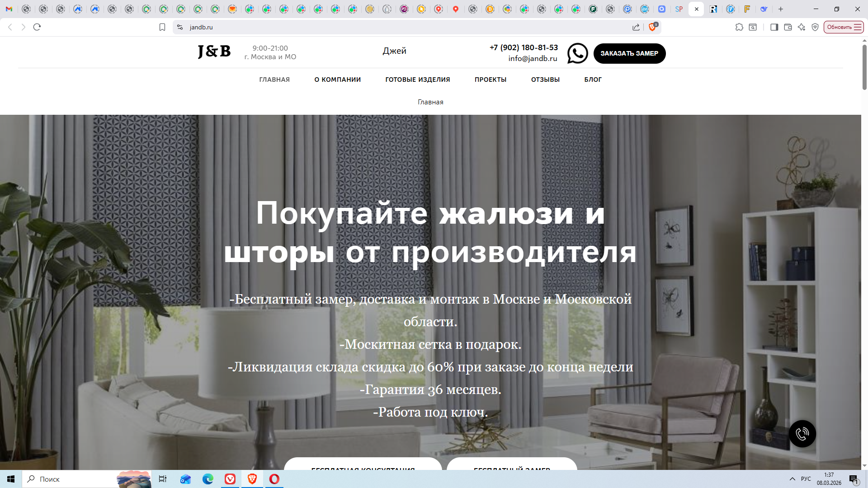Click the Brave VPN shield icon
This screenshot has height=488, width=868.
tap(815, 27)
